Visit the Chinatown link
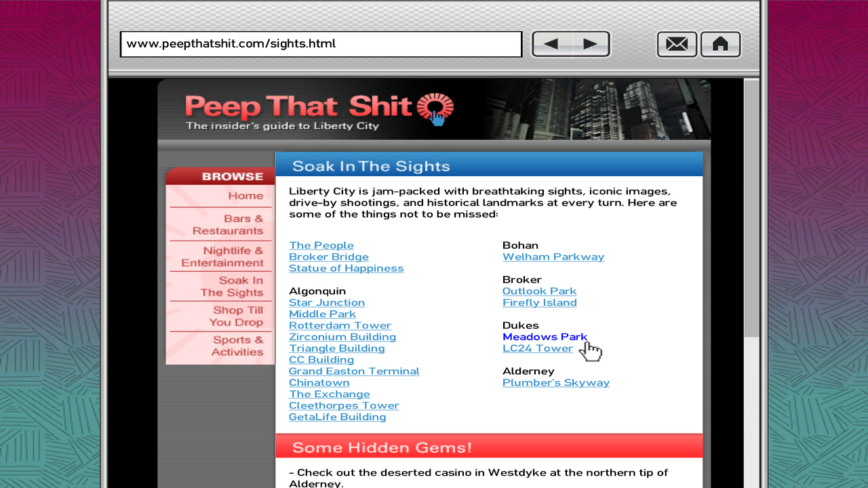This screenshot has height=488, width=868. point(319,383)
